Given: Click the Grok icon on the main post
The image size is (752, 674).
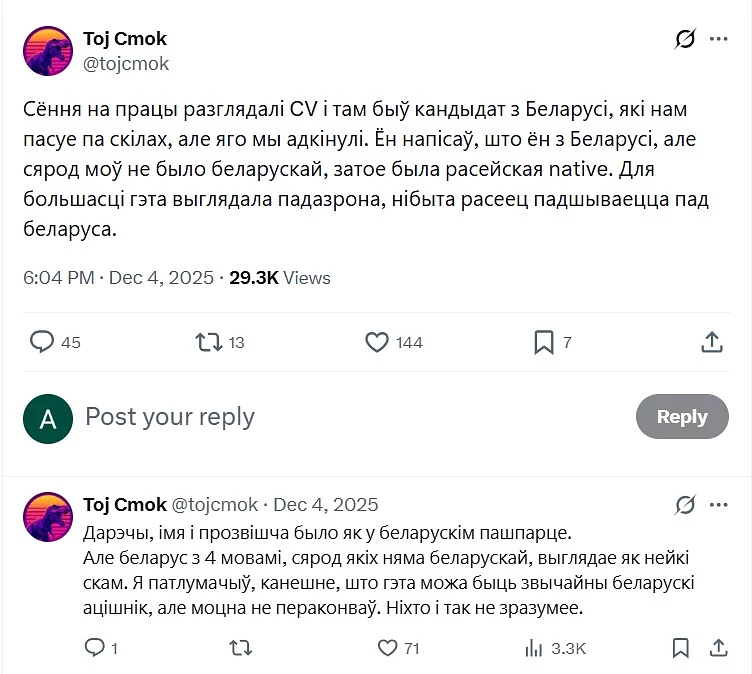Looking at the screenshot, I should (x=685, y=40).
